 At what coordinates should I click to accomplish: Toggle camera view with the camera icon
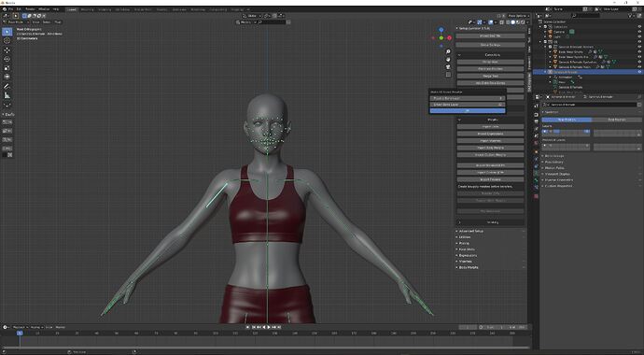coord(448,67)
